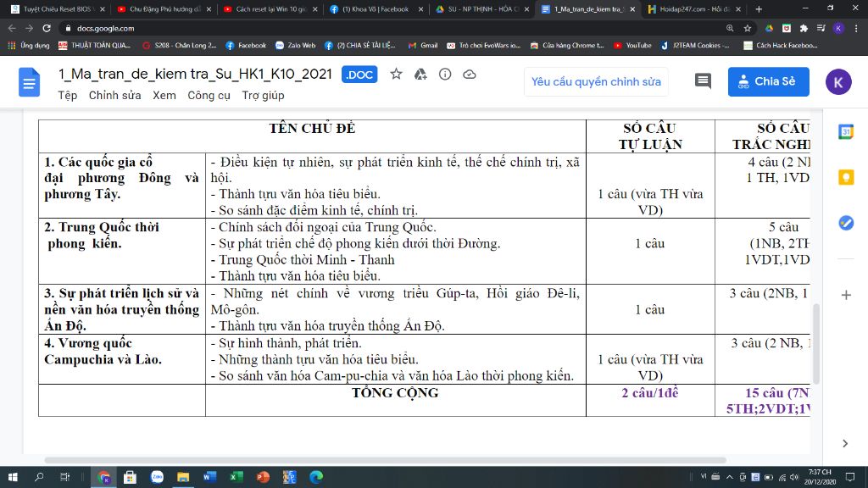
Task: Open the Công cụ menu
Action: point(209,95)
